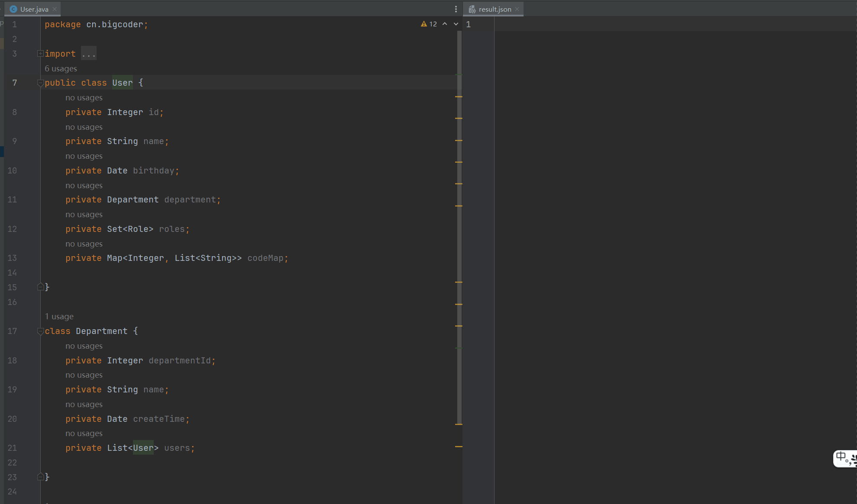
Task: Click the '1 usage' hint above Department
Action: pos(59,317)
